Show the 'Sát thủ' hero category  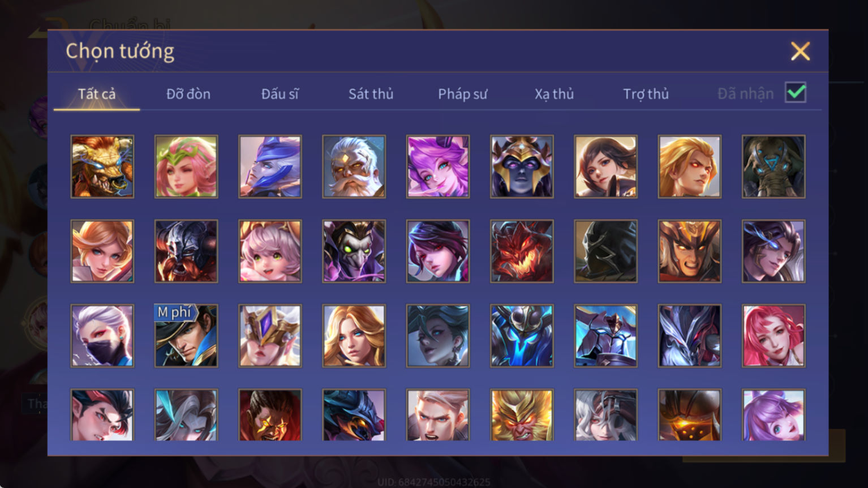371,94
